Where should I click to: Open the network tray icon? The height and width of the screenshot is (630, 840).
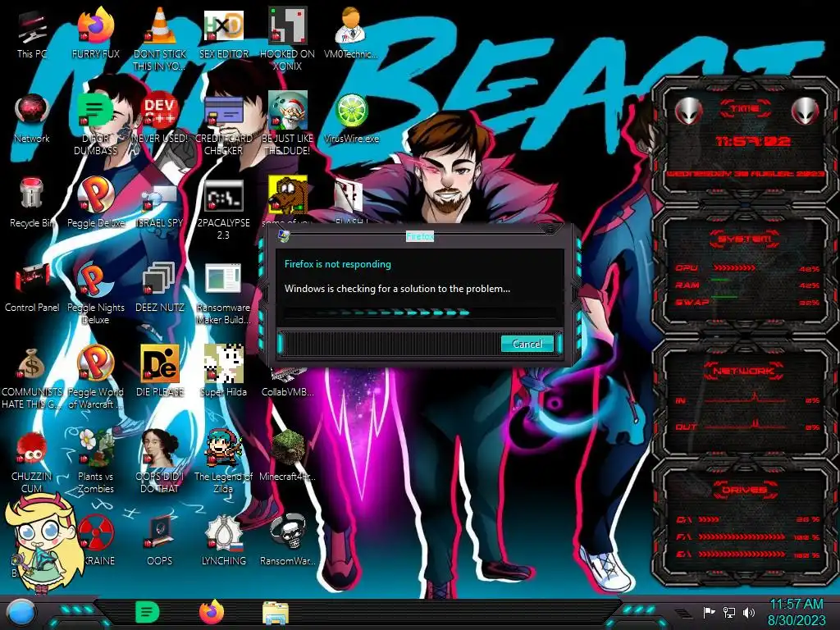point(729,612)
